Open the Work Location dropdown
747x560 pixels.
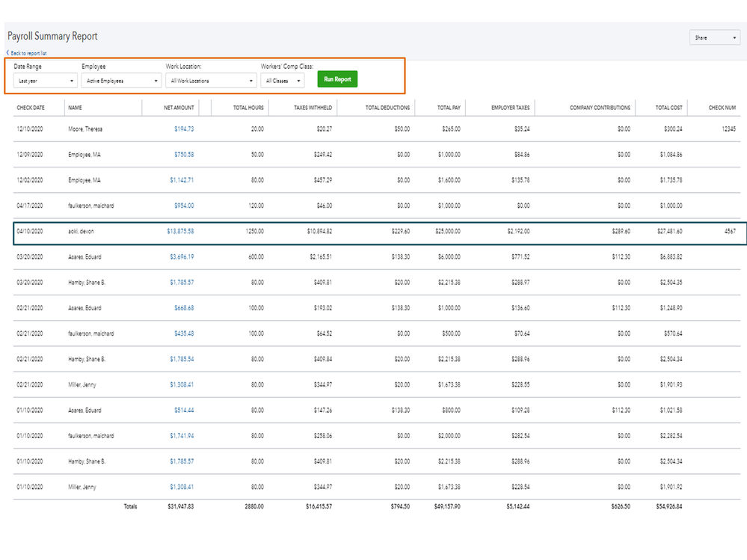[211, 81]
